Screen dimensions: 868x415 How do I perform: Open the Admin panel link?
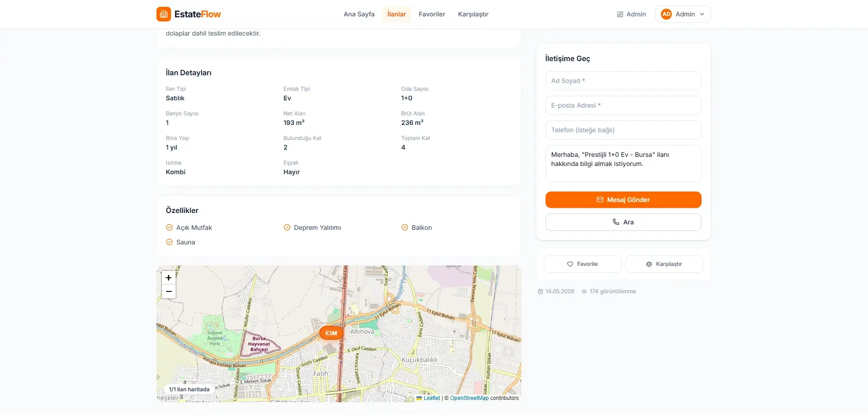(631, 14)
